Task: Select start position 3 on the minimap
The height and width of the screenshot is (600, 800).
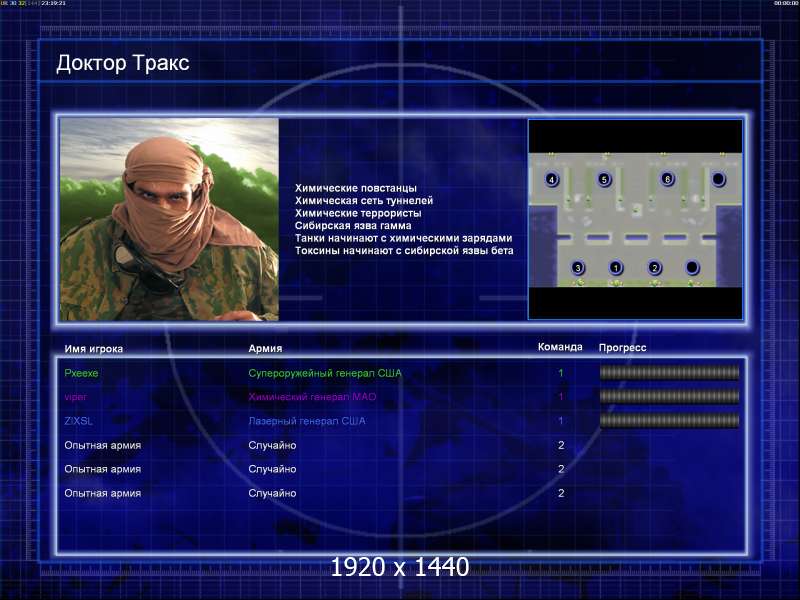Action: (578, 267)
